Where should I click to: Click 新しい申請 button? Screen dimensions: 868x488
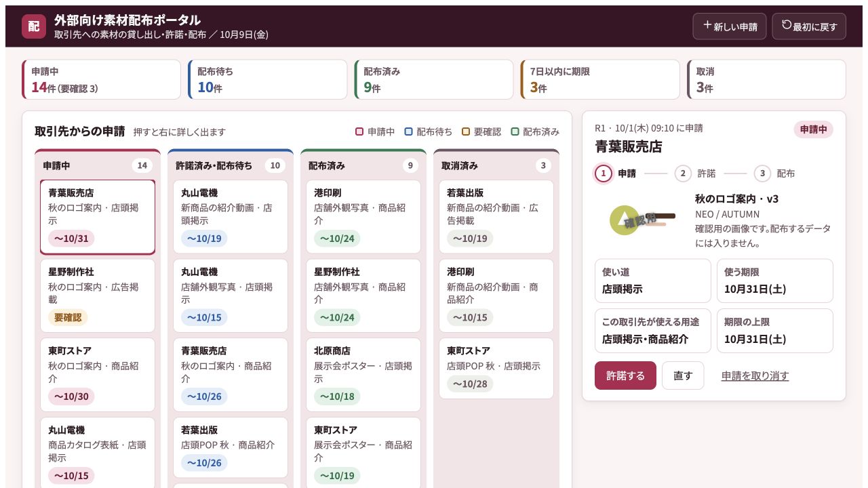pos(730,26)
